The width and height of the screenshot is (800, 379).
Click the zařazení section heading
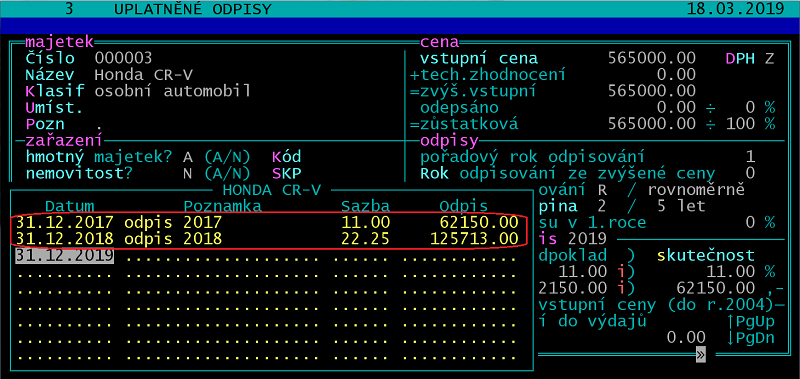64,141
